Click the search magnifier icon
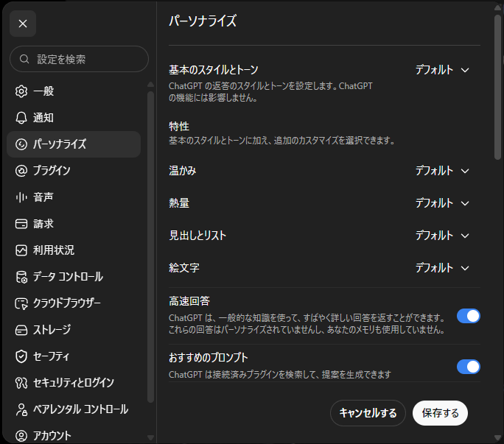504x444 pixels. point(24,59)
